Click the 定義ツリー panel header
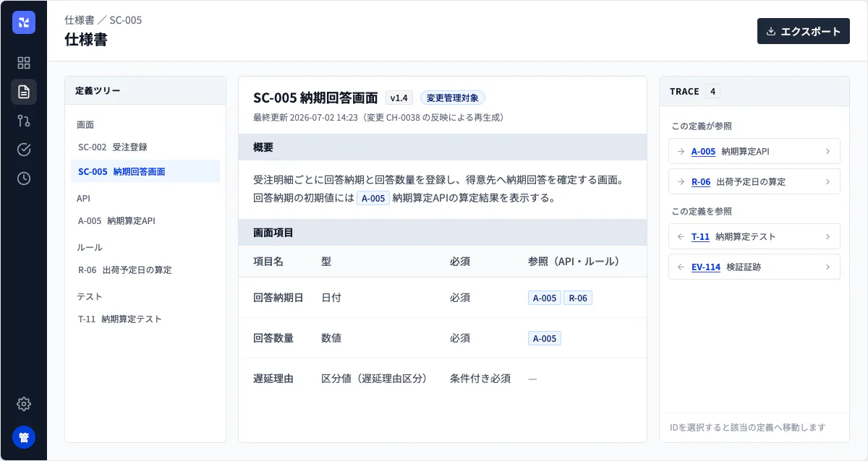The image size is (868, 461). point(145,91)
